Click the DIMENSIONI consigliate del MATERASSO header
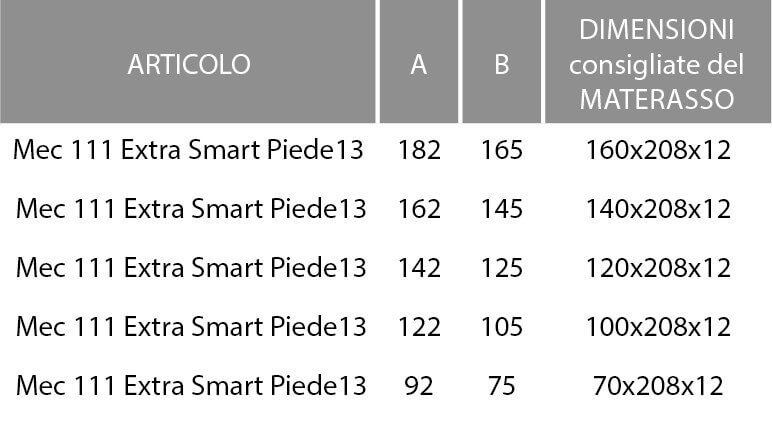 point(656,65)
